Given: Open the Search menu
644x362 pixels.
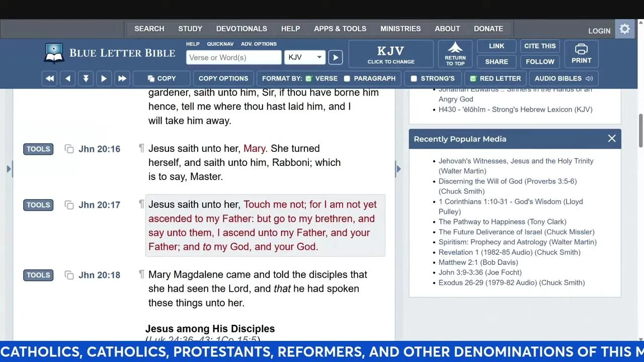Looking at the screenshot, I should [x=149, y=29].
